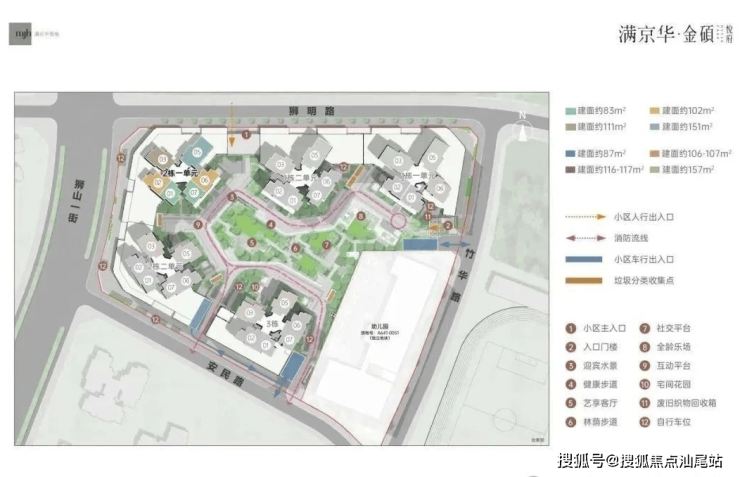Click the 建面约157m² legend text
The height and width of the screenshot is (477, 740).
tap(688, 169)
